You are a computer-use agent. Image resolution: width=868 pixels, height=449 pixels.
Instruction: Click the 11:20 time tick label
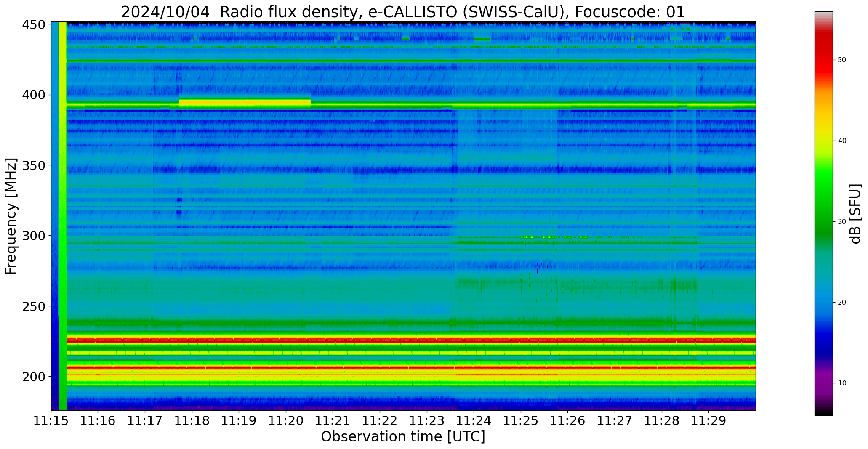(286, 420)
